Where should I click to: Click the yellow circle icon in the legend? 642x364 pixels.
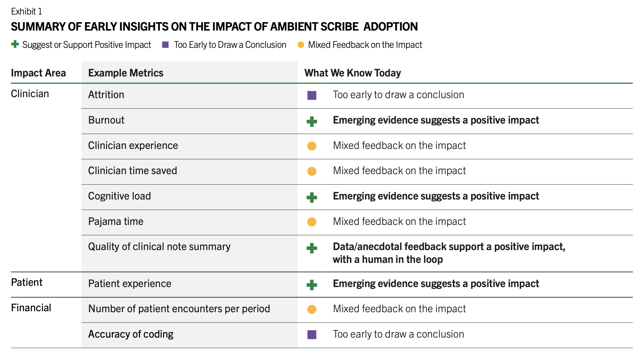301,45
